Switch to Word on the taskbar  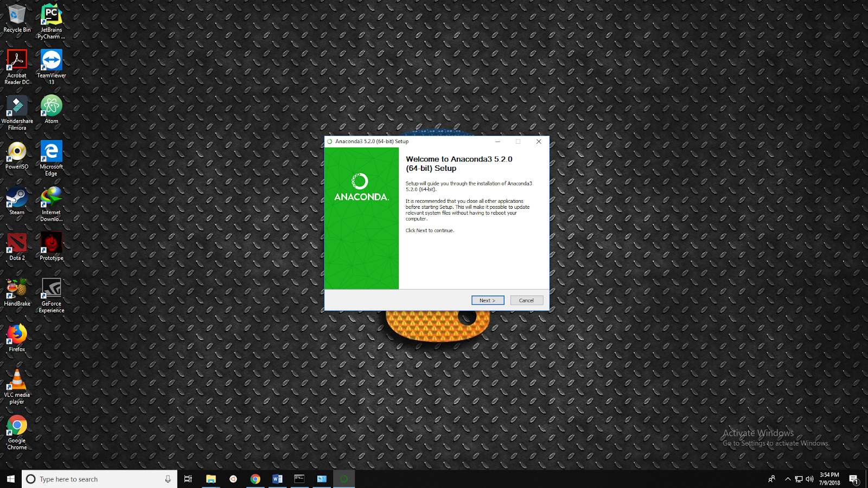click(x=277, y=479)
